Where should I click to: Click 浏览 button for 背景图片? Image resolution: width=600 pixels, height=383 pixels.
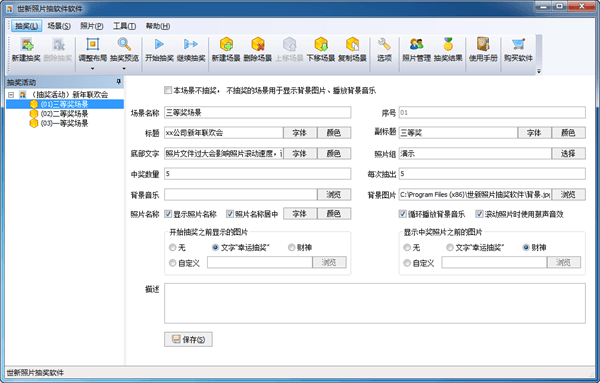pyautogui.click(x=568, y=194)
